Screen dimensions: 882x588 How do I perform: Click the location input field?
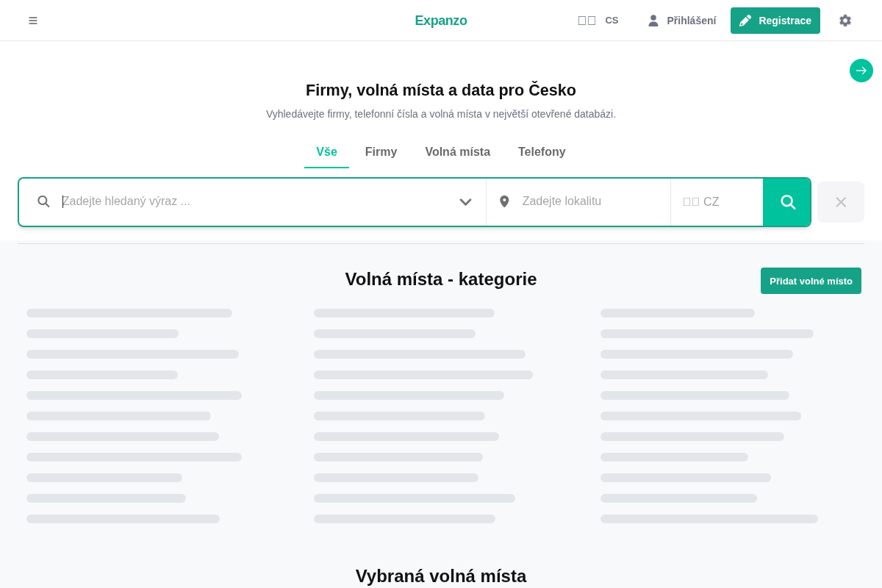coord(591,201)
